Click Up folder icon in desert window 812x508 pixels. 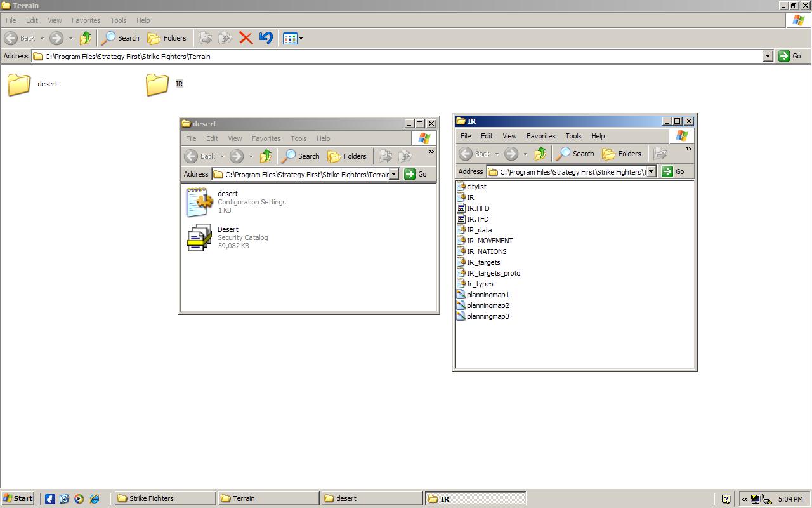coord(266,156)
